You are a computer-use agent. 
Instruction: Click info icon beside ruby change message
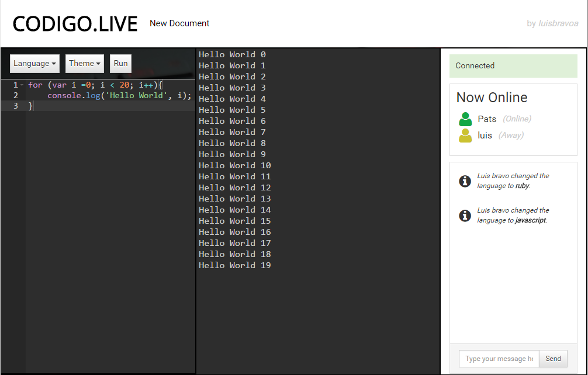point(465,181)
